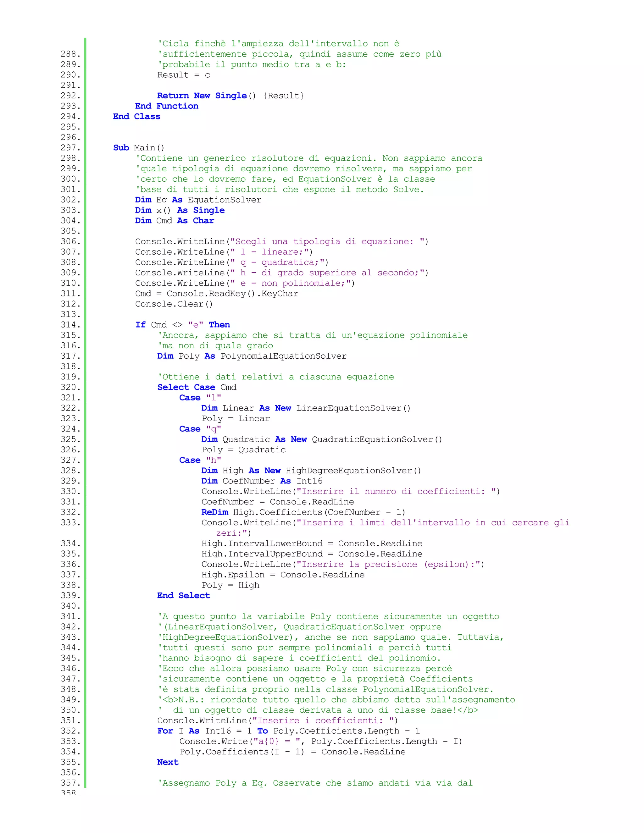Click the 'Sub' keyword before Main()
The height and width of the screenshot is (833, 644).
[x=121, y=148]
